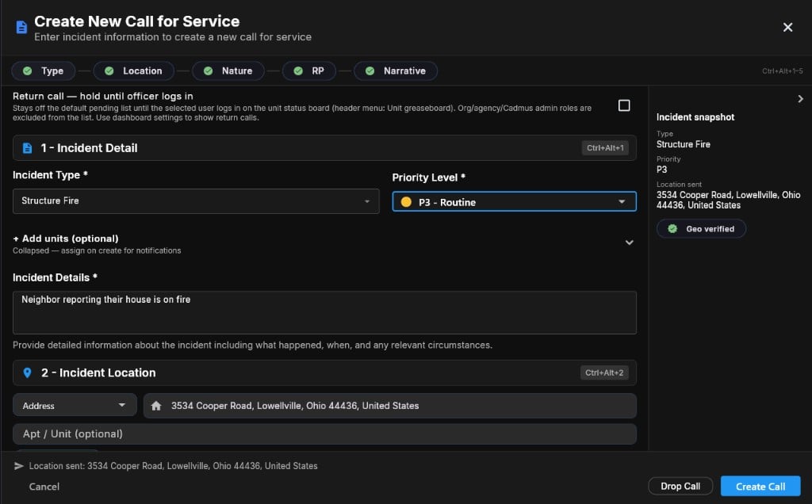812x504 pixels.
Task: Close the Create New Call dialog
Action: [787, 28]
